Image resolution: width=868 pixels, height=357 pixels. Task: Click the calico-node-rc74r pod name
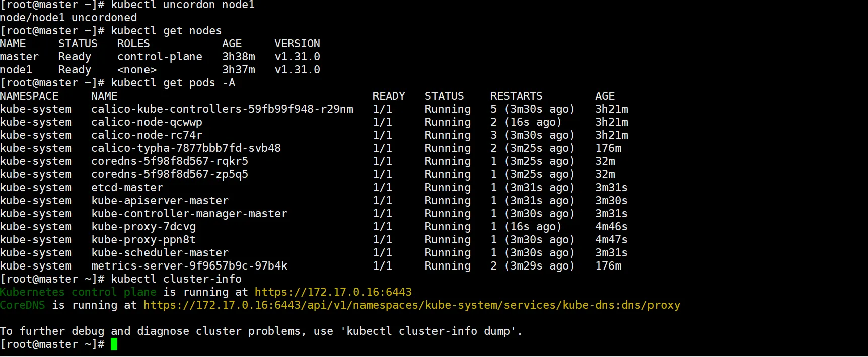click(147, 135)
